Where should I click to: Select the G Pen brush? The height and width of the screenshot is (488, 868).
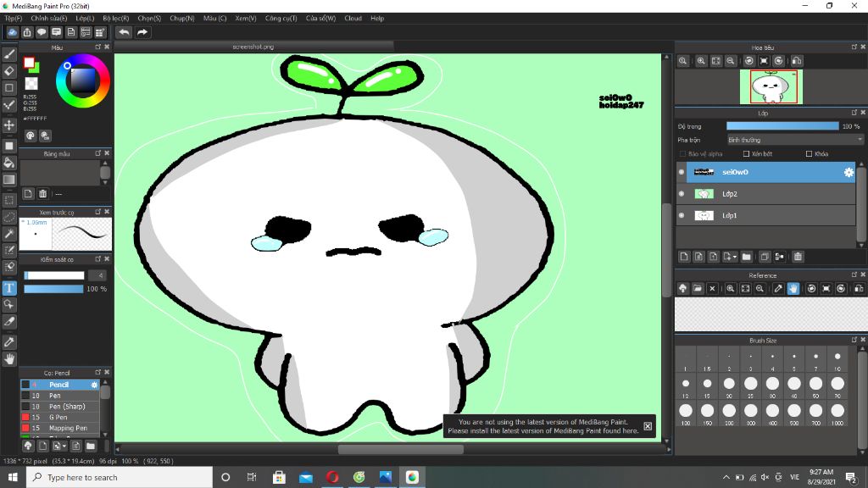pyautogui.click(x=60, y=417)
